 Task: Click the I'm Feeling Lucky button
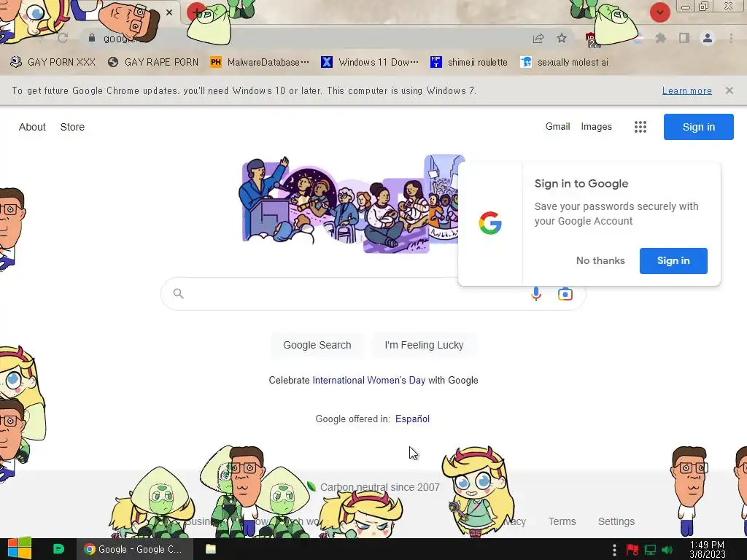pyautogui.click(x=424, y=345)
